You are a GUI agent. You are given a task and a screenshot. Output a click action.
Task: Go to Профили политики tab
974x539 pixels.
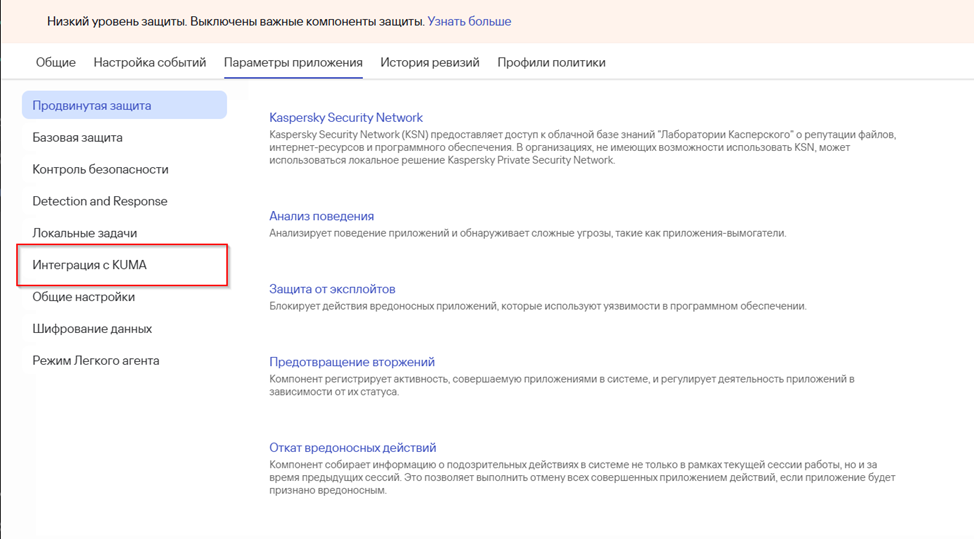(x=551, y=62)
